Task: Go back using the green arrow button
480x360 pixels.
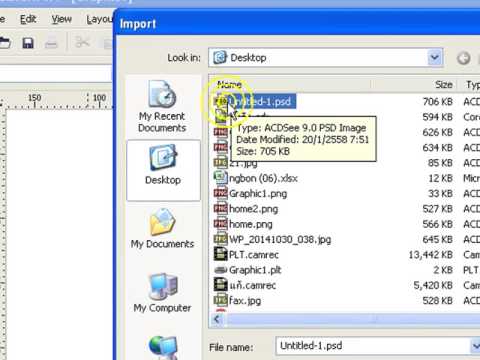Action: click(x=463, y=58)
